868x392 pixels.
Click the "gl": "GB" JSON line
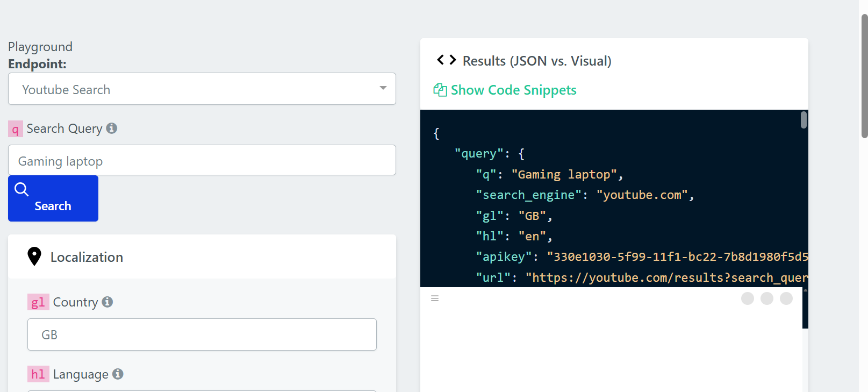click(514, 216)
